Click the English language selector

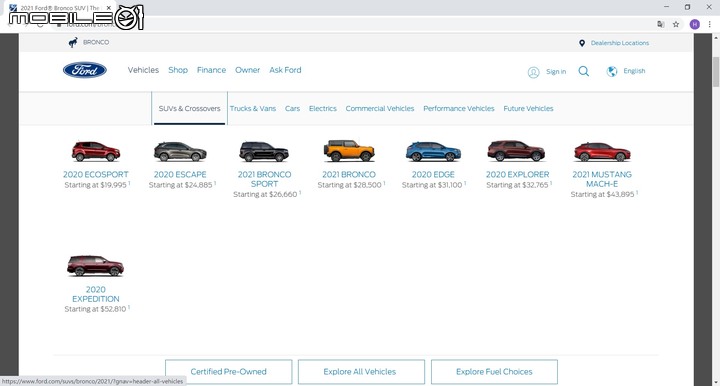click(x=634, y=71)
